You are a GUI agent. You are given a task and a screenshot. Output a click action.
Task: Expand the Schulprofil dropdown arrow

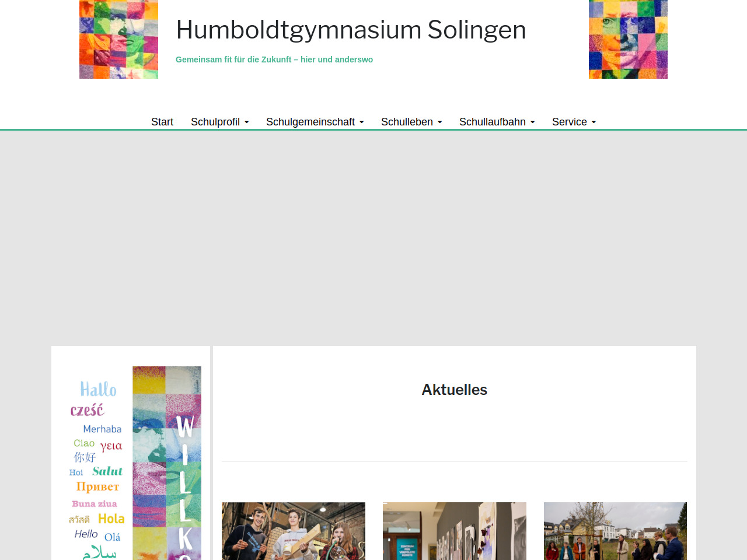247,123
